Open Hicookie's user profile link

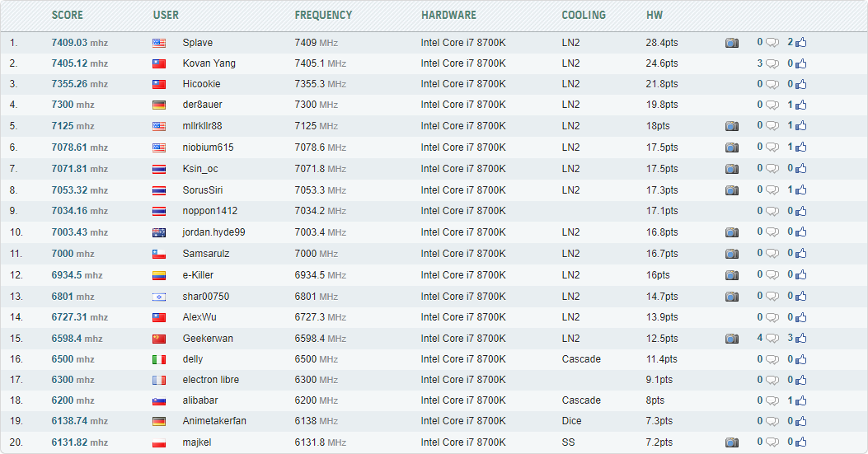[x=201, y=84]
